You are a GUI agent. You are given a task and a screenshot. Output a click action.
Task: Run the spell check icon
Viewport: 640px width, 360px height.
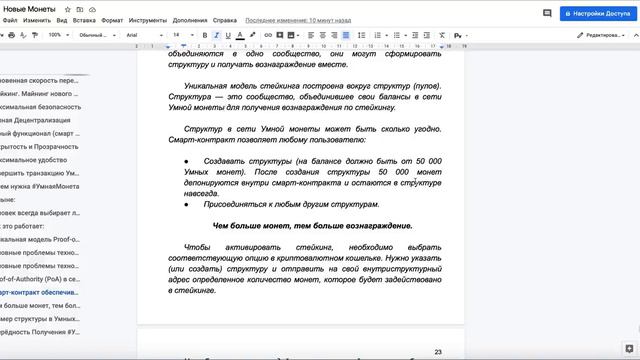click(x=23, y=36)
